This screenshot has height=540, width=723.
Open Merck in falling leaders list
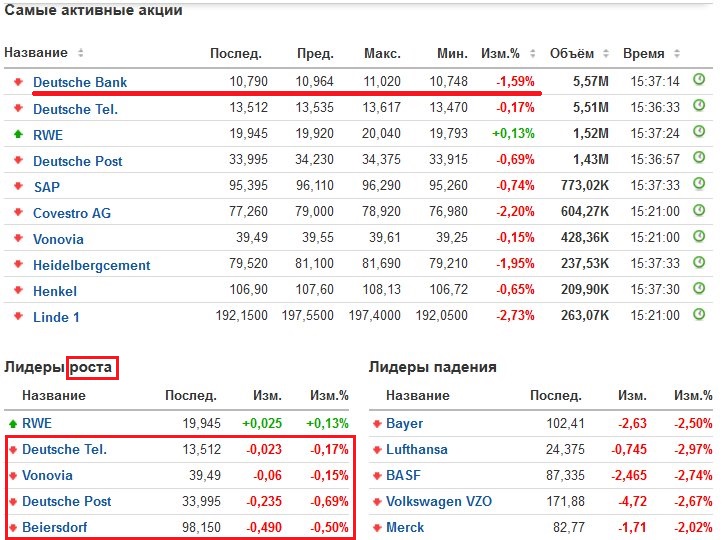(404, 527)
